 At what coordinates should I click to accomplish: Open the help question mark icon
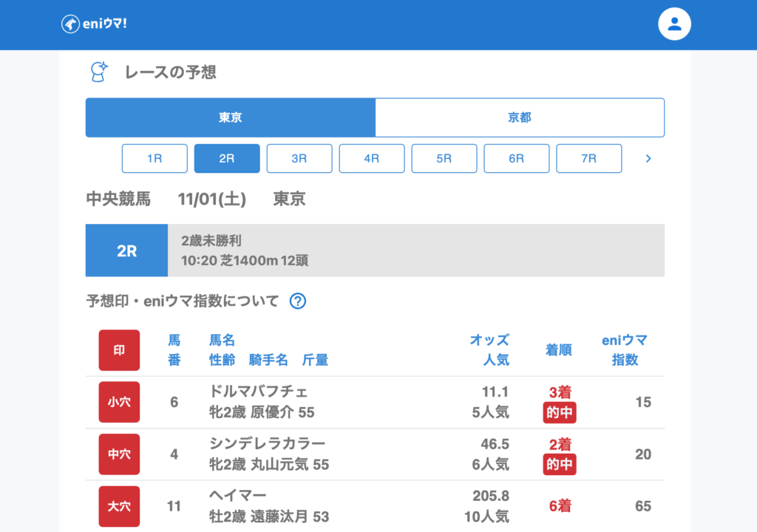298,301
